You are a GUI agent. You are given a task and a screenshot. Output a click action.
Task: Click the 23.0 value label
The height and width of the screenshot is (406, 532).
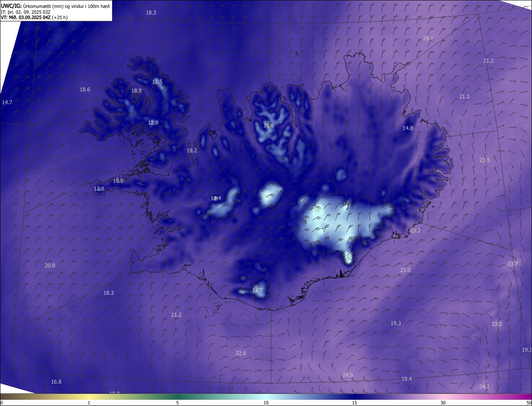click(x=405, y=270)
